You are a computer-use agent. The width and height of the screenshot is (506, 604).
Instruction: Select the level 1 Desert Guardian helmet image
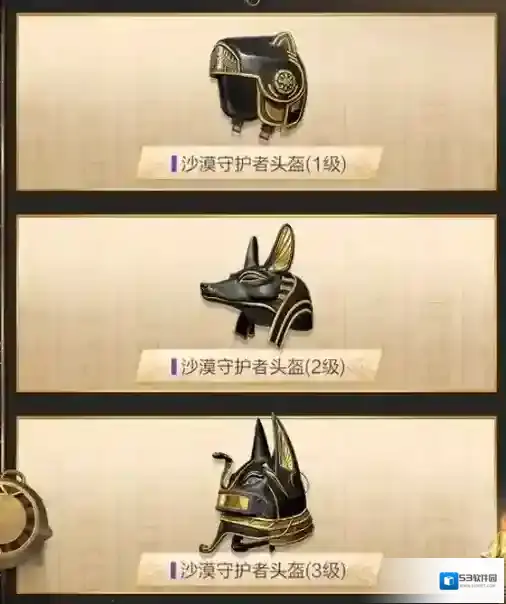(260, 87)
